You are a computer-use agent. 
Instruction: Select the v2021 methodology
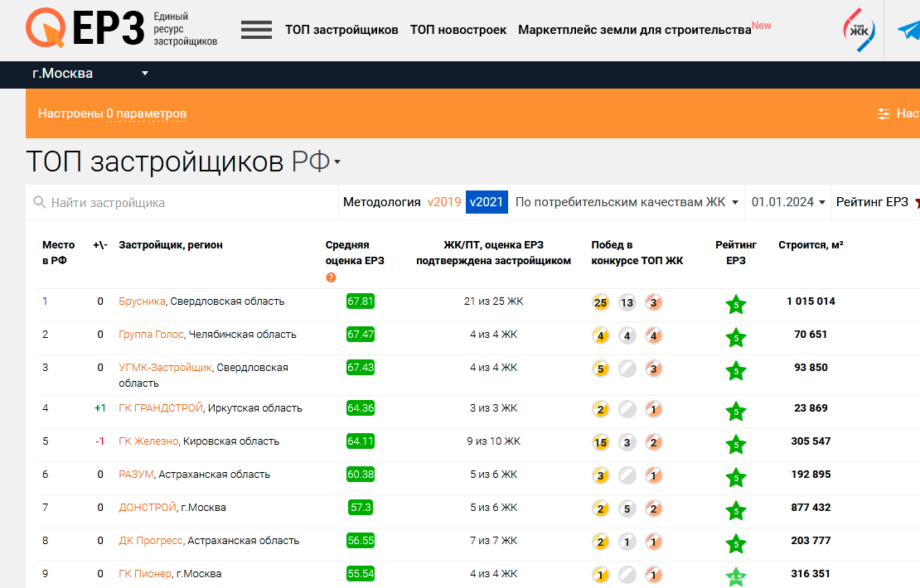(x=487, y=202)
